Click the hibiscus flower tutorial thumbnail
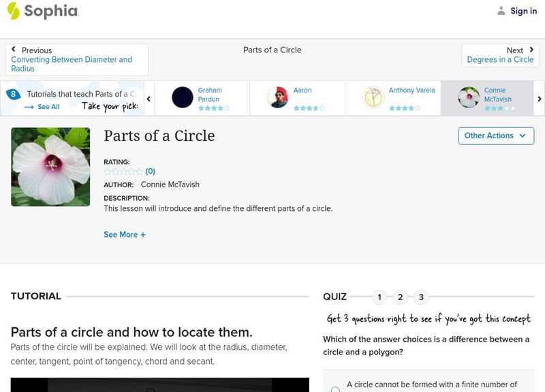545x392 pixels. click(x=50, y=167)
